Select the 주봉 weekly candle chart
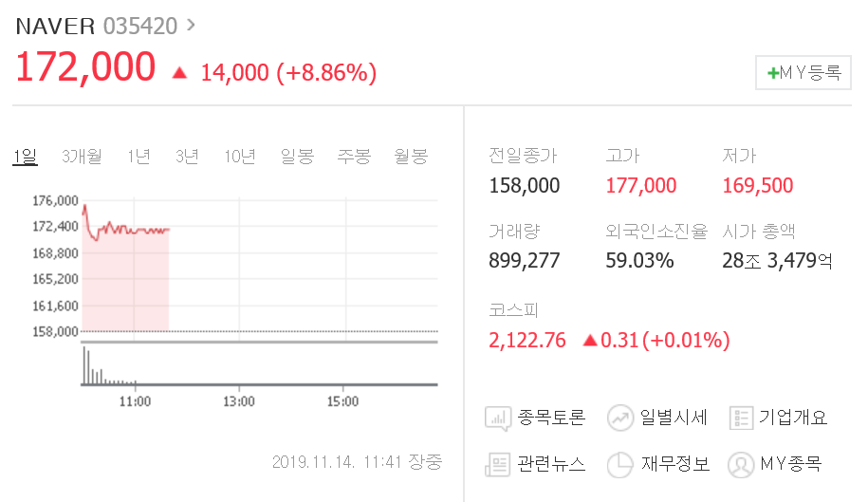The height and width of the screenshot is (502, 868). click(354, 157)
